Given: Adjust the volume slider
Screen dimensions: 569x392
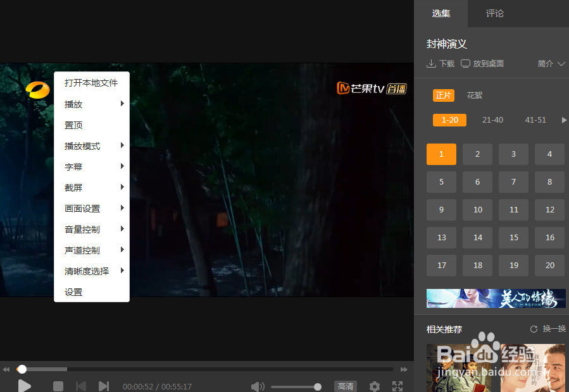Looking at the screenshot, I should [296, 387].
